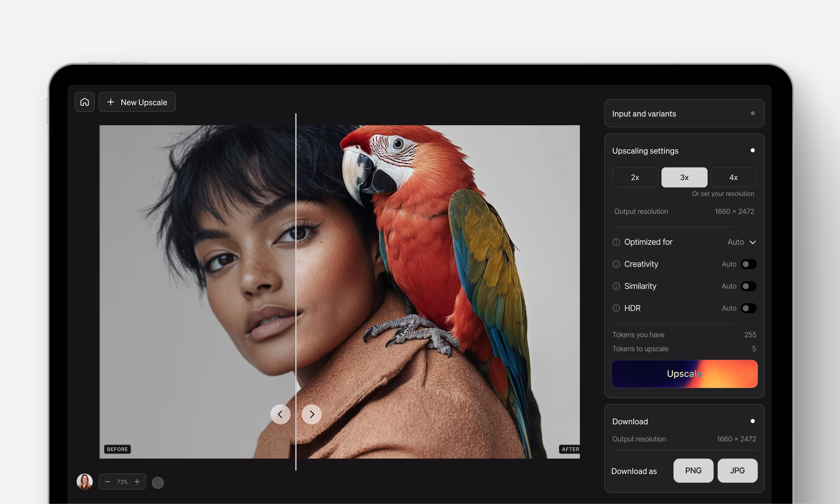Expand the Input and variants panel
Screen dimensions: 840x504
click(x=684, y=114)
